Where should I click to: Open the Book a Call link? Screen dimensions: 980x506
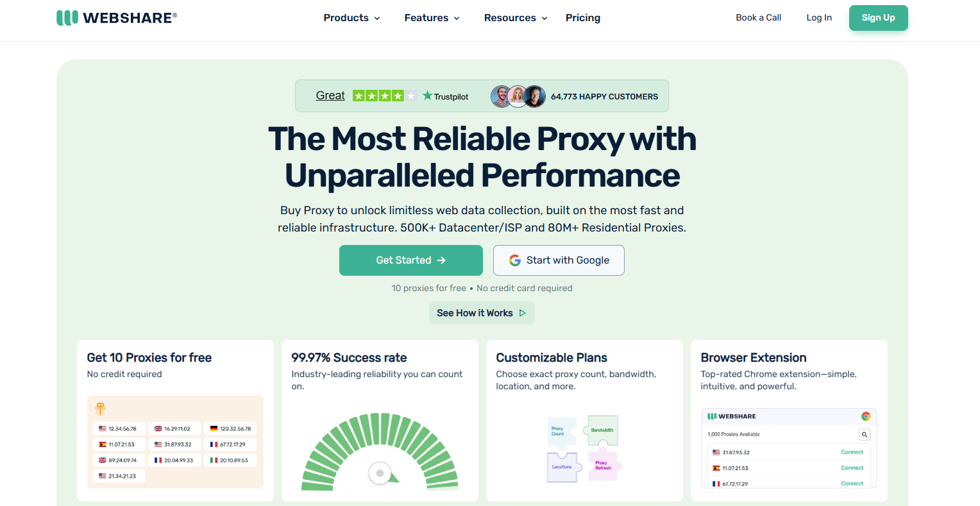point(758,18)
